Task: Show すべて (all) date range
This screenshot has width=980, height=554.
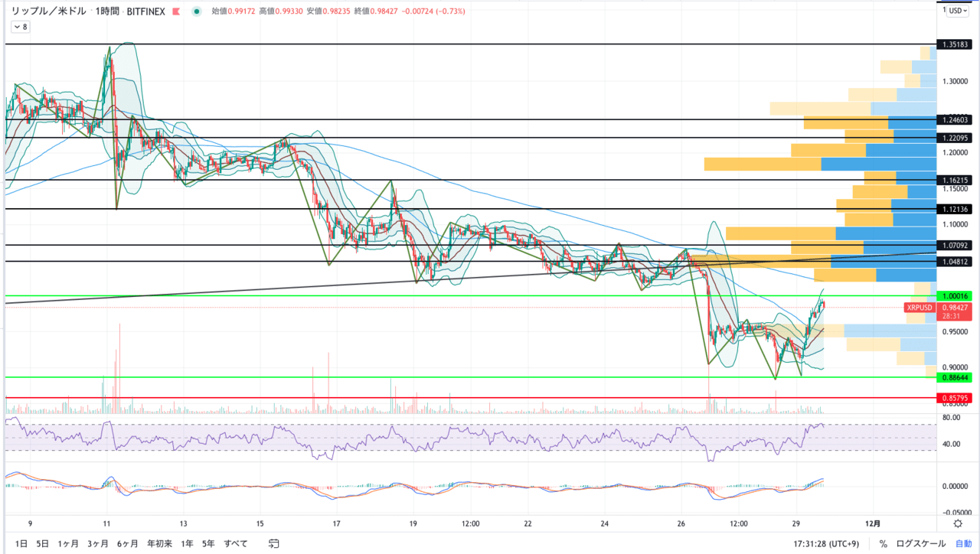Action: pos(236,544)
